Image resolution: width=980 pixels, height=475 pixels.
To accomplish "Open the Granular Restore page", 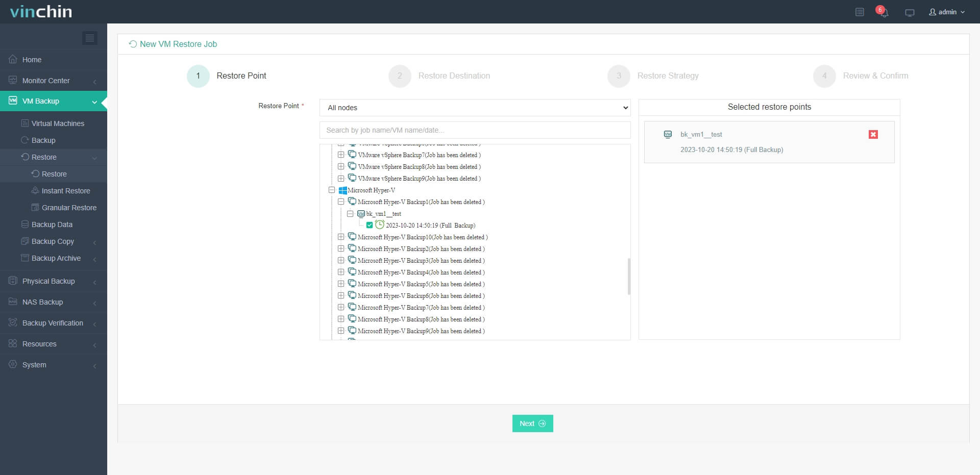I will (x=69, y=208).
